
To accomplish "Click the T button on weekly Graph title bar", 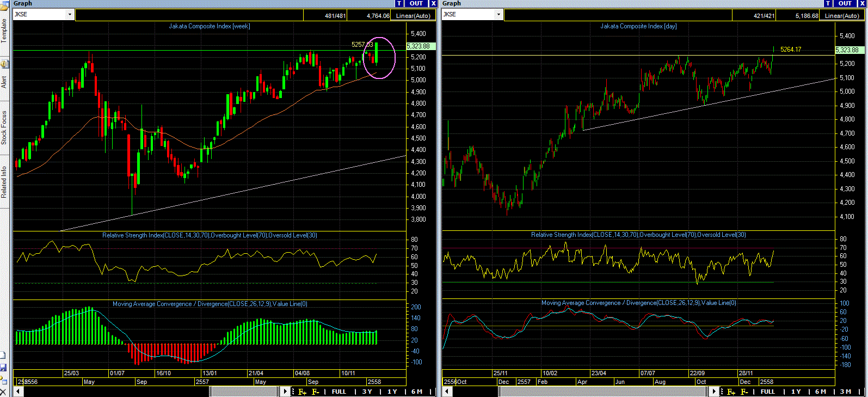I will [400, 3].
